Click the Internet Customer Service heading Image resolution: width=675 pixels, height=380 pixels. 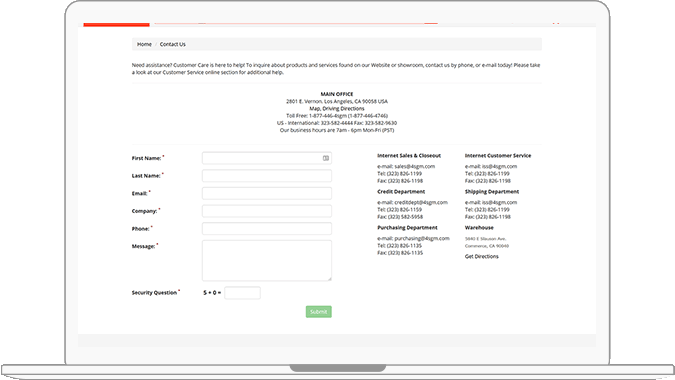click(498, 156)
